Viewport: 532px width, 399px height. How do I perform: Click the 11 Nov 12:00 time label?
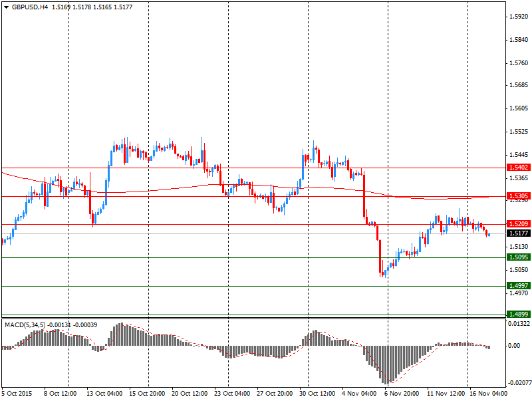tap(446, 394)
